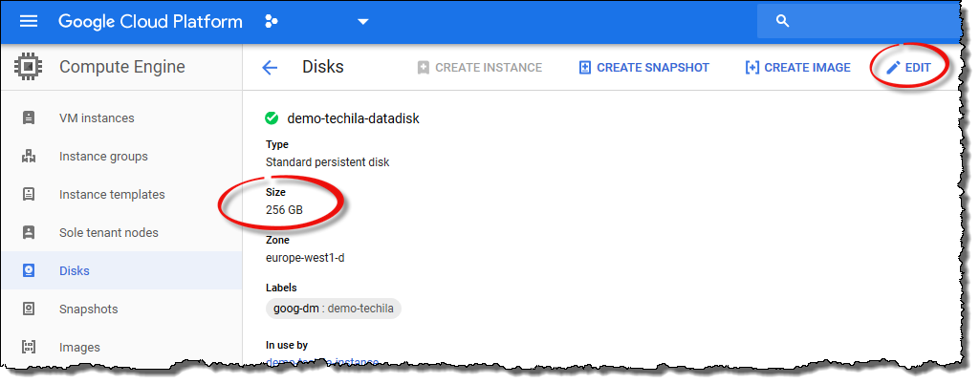Select Instance templates sidebar item
This screenshot has width=980, height=384.
click(112, 195)
